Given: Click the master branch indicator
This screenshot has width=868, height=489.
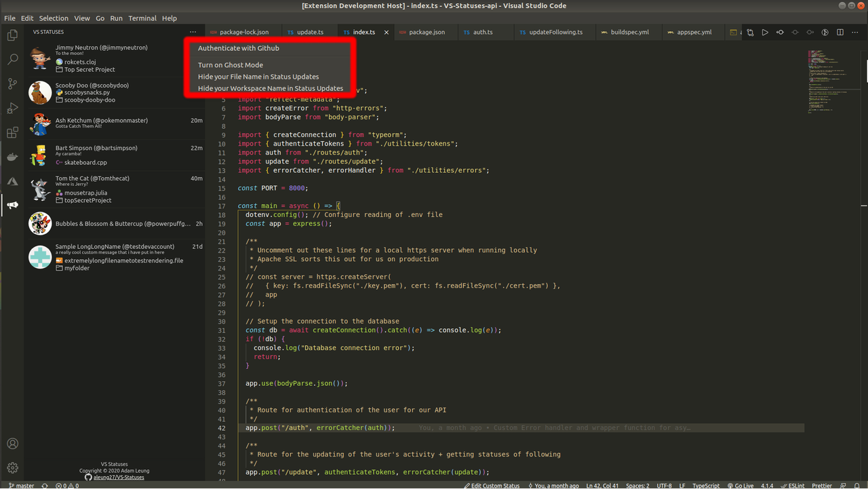Looking at the screenshot, I should (20, 486).
